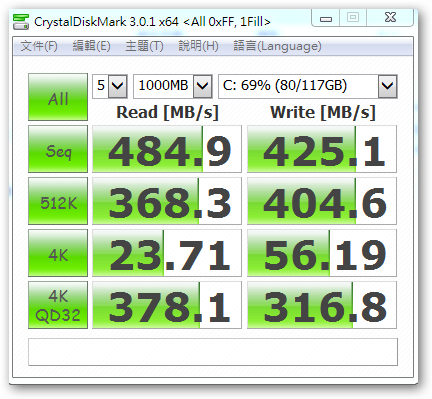Start the 4K random test
Image resolution: width=432 pixels, height=399 pixels.
coord(58,253)
